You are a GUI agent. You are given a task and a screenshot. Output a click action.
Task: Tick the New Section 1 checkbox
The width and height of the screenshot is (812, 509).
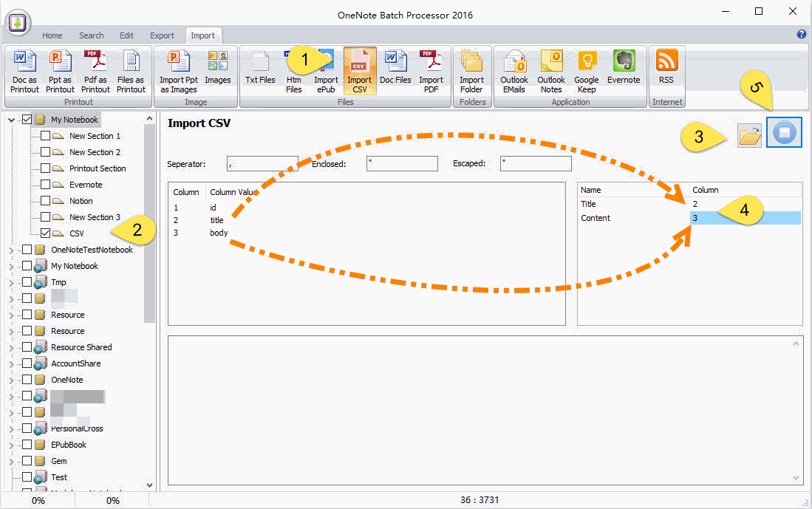46,136
